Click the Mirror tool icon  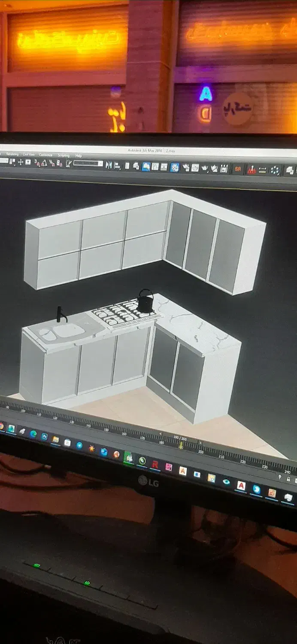pos(109,165)
